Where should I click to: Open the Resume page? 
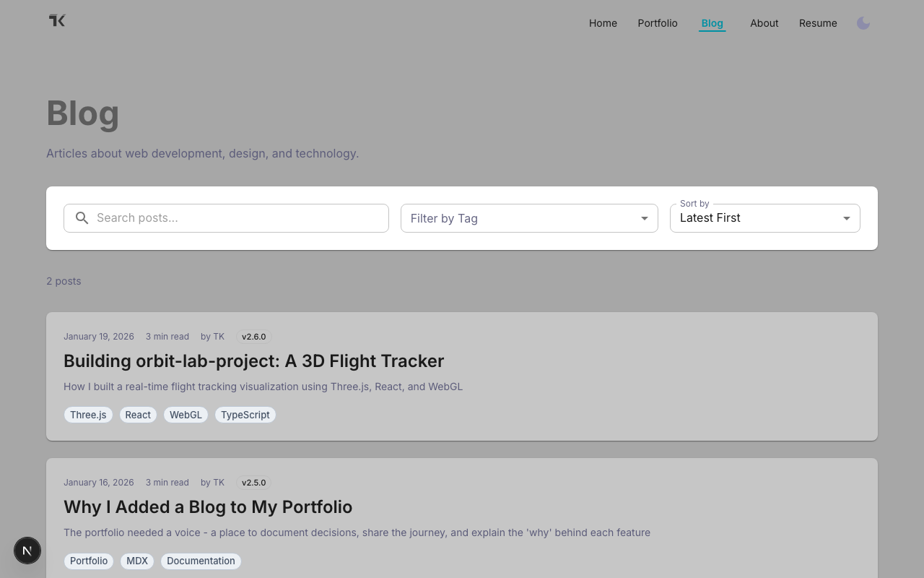click(818, 23)
